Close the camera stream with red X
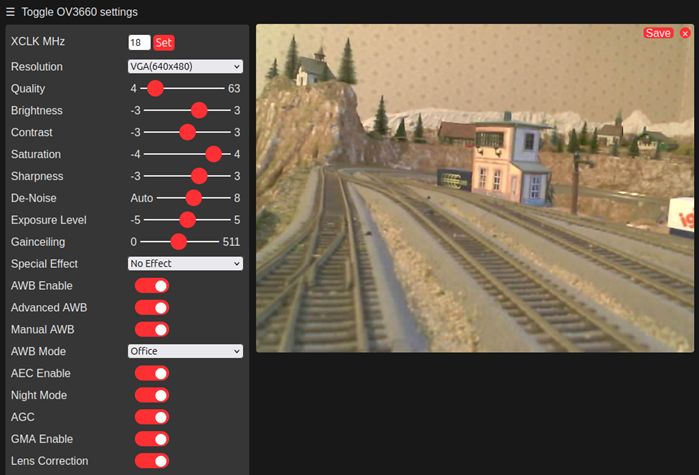Viewport: 699px width, 475px height. coord(685,33)
